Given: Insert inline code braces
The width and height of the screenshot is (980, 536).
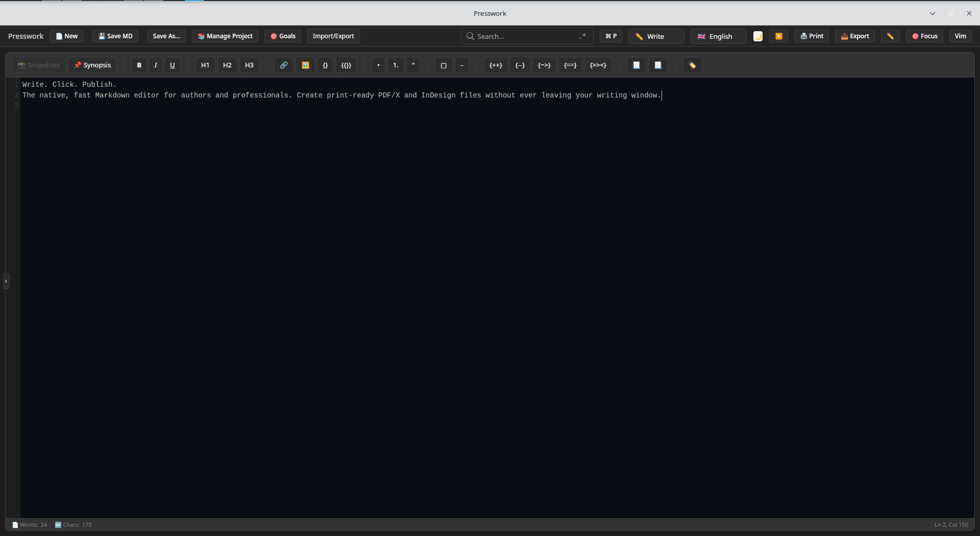Looking at the screenshot, I should [325, 65].
